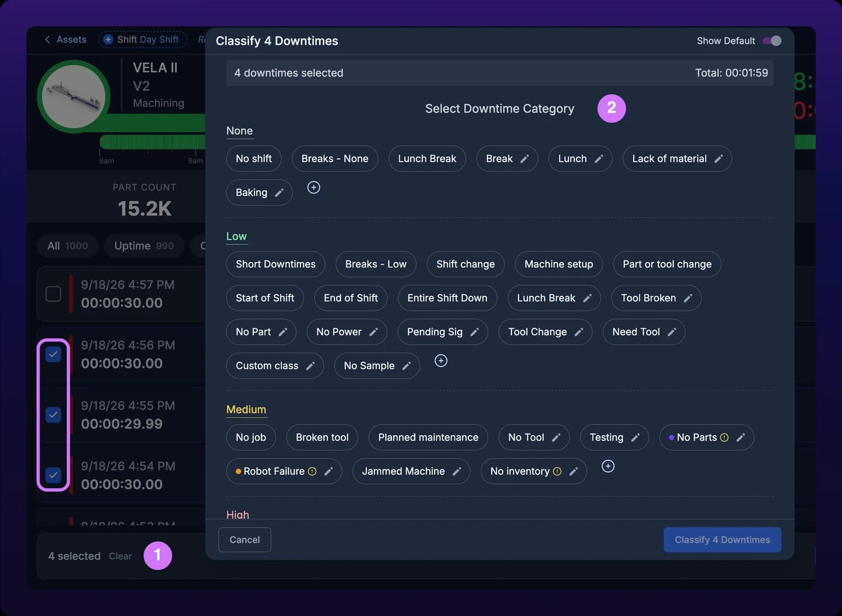
Task: Click Cancel in the classify dialog
Action: tap(244, 540)
